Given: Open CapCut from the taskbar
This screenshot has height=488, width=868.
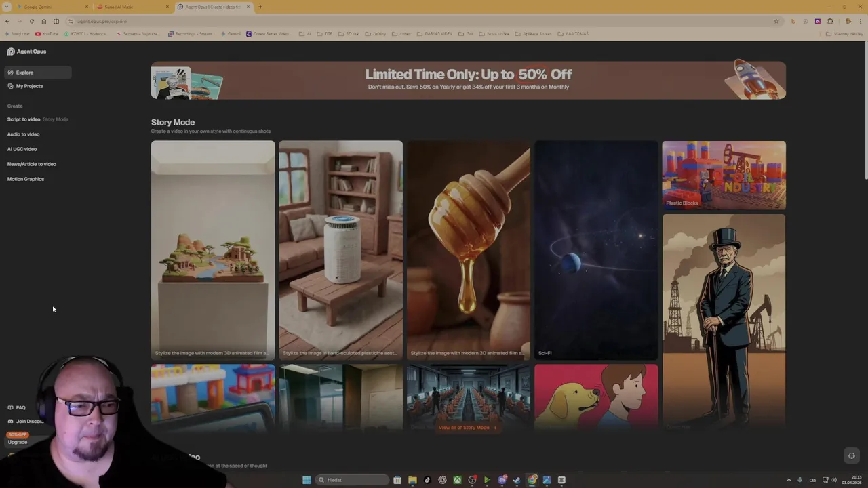Looking at the screenshot, I should click(561, 480).
